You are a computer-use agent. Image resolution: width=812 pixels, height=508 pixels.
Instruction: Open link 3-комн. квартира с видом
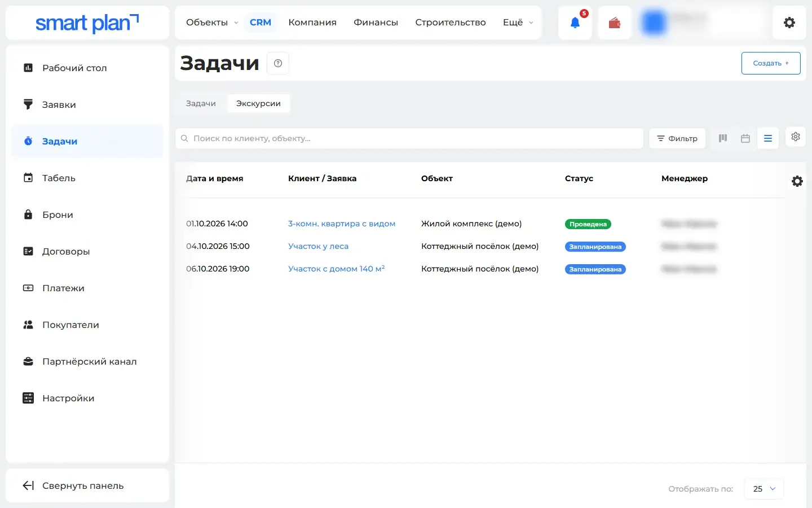[342, 224]
